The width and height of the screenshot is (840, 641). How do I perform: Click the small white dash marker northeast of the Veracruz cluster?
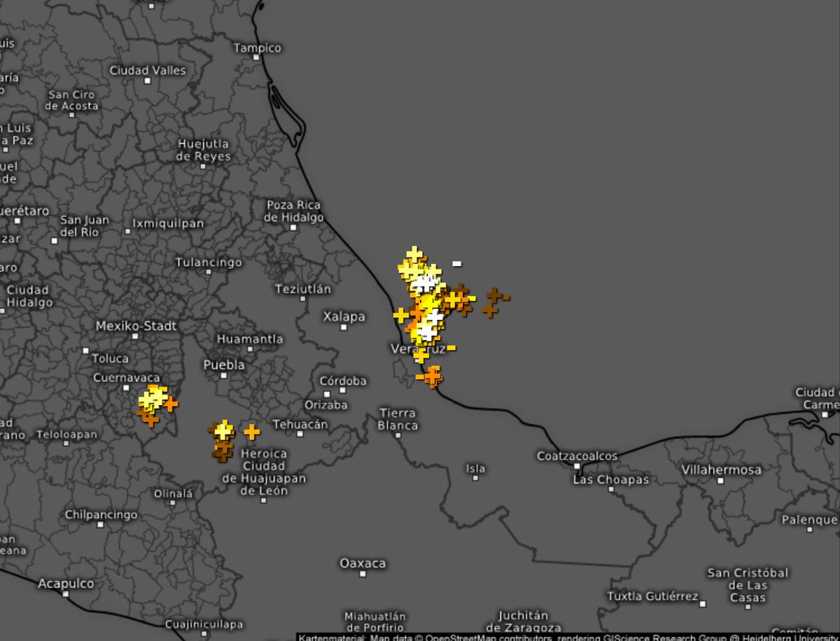point(457,264)
